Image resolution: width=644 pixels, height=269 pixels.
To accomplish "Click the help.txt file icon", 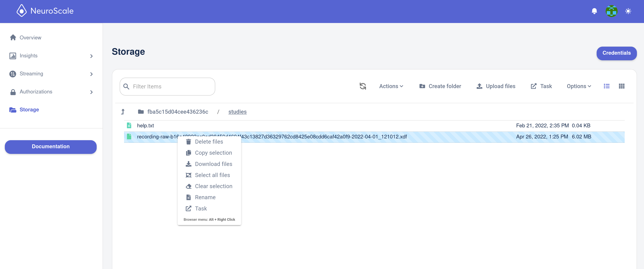I will 129,126.
